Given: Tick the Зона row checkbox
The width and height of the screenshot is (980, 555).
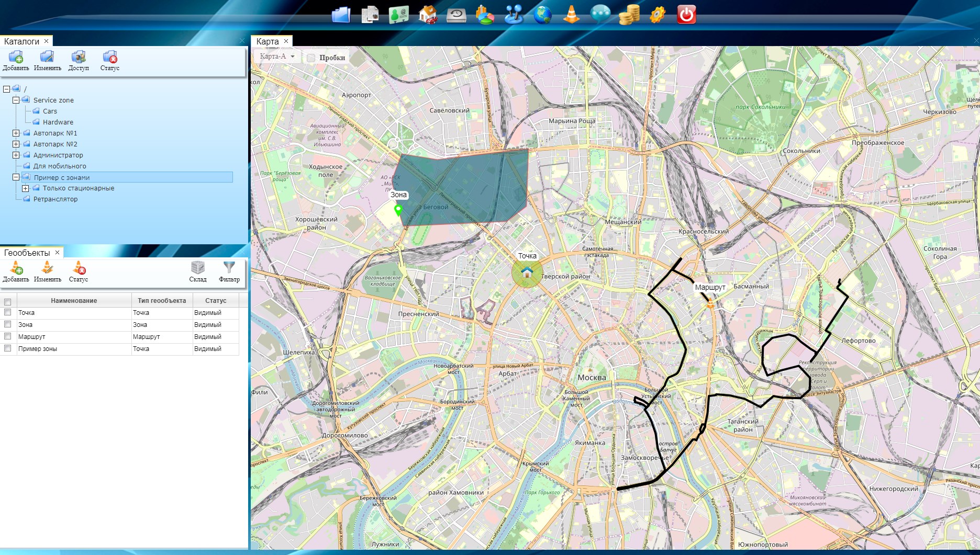Looking at the screenshot, I should click(x=8, y=324).
